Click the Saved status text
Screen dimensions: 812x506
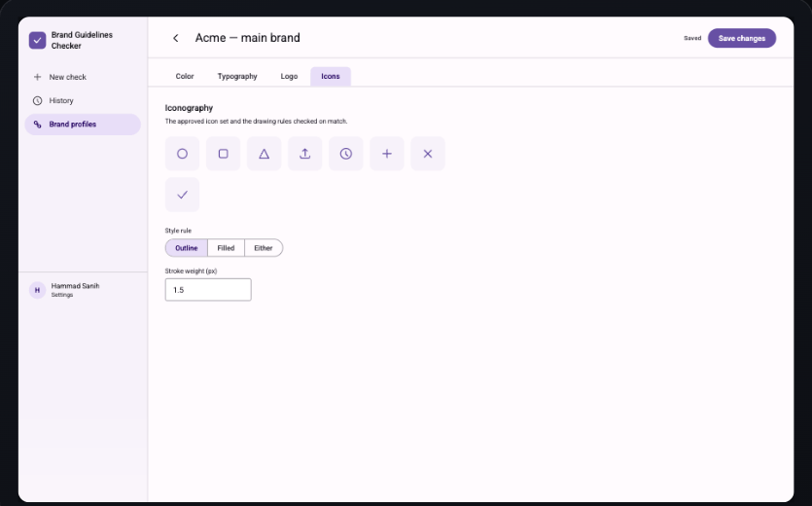click(692, 38)
